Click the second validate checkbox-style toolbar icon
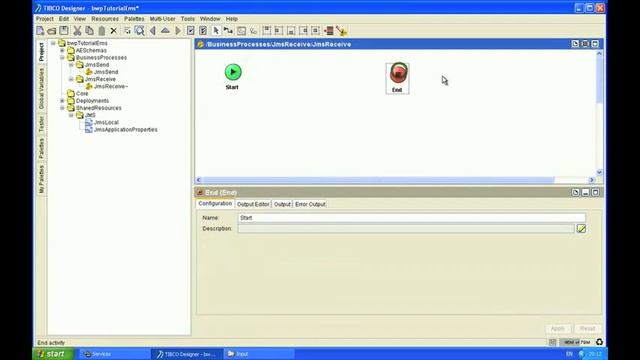 click(x=203, y=31)
